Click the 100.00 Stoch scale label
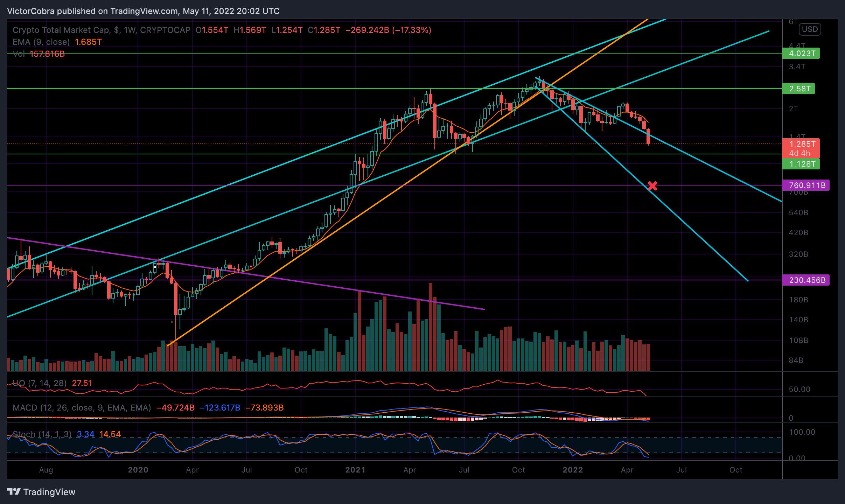This screenshot has height=504, width=845. (x=802, y=432)
